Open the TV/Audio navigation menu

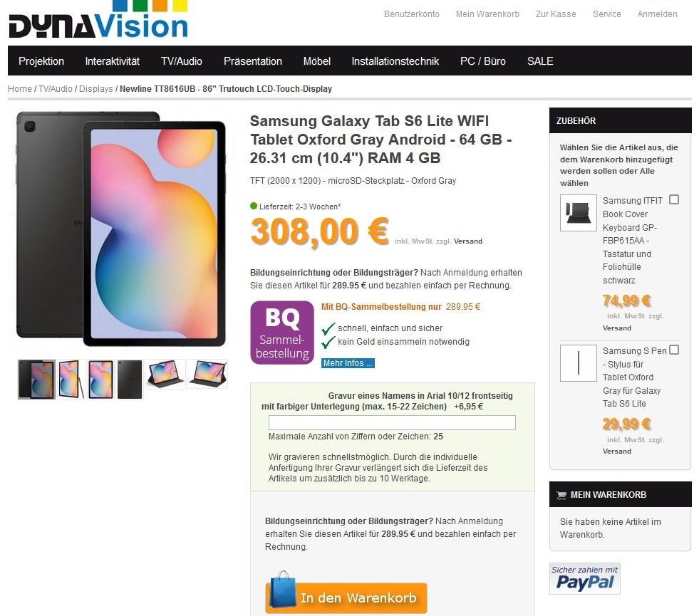[182, 61]
